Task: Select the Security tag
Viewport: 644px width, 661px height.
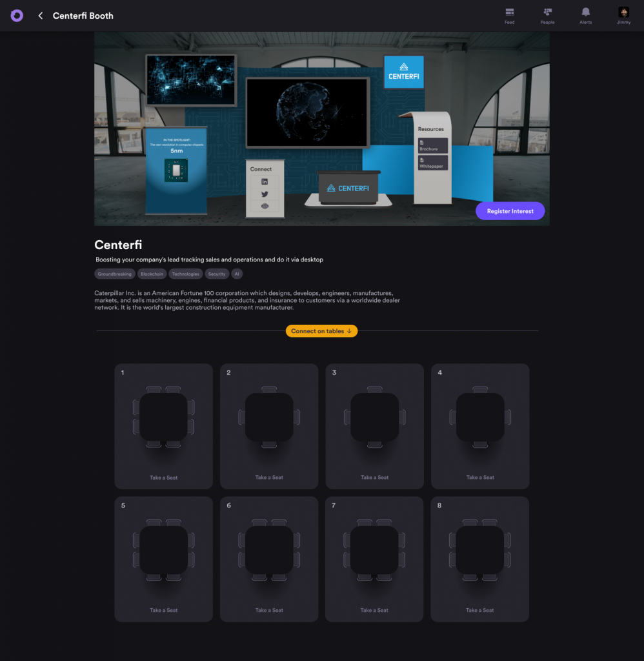Action: tap(217, 274)
